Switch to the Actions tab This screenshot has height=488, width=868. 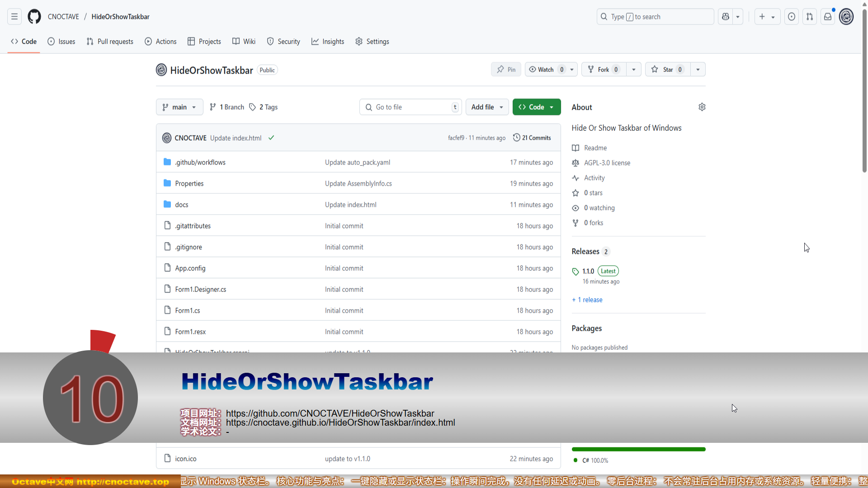pos(161,42)
